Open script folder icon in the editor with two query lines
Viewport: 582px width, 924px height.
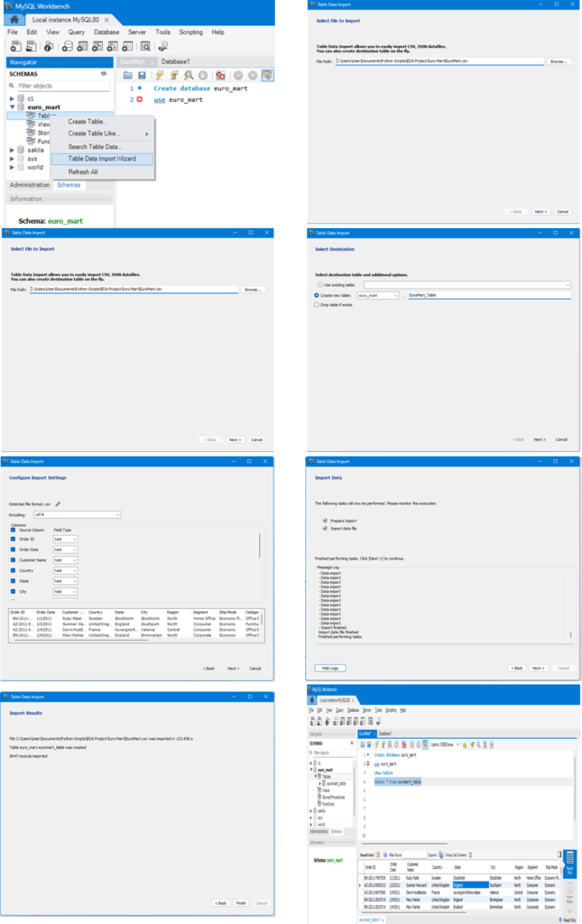point(127,76)
